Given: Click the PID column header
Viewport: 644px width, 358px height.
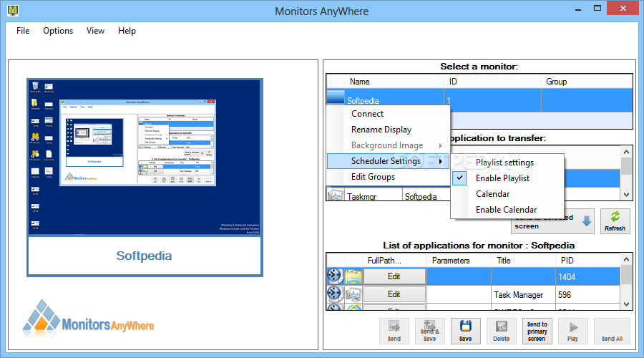Looking at the screenshot, I should [x=587, y=261].
